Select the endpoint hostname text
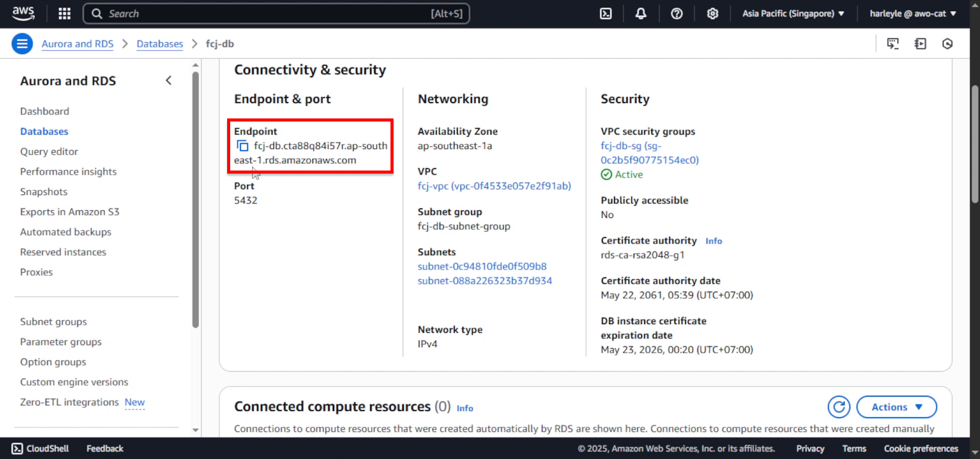Image resolution: width=980 pixels, height=459 pixels. (x=311, y=153)
